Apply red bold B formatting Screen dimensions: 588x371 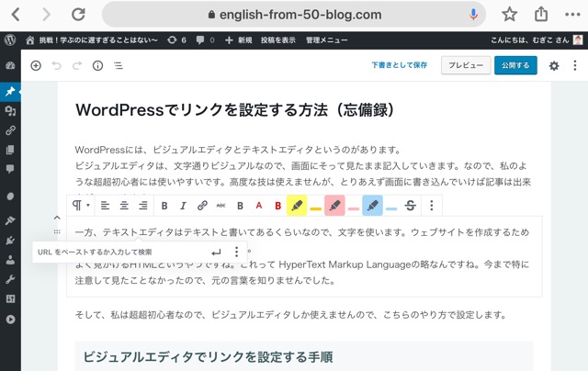point(277,206)
